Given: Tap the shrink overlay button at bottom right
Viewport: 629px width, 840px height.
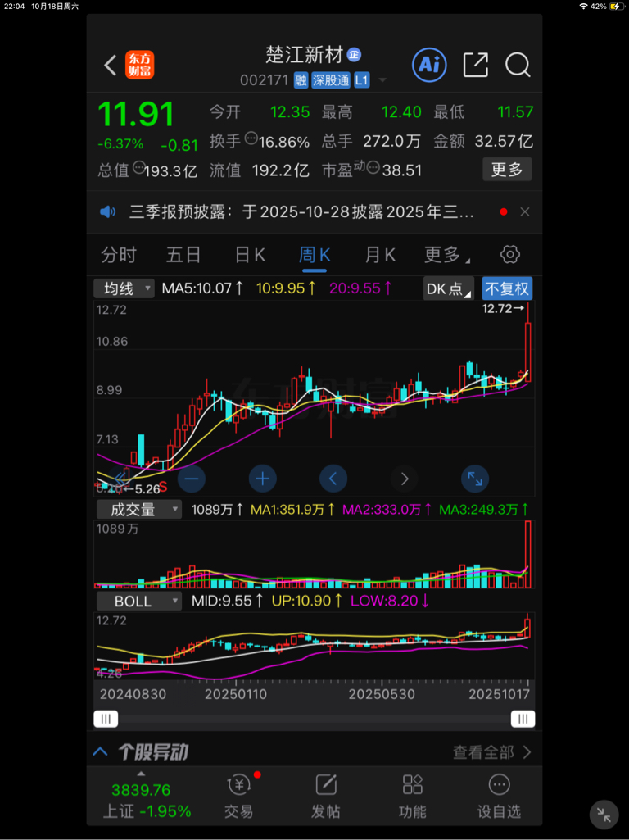Looking at the screenshot, I should pos(604,815).
